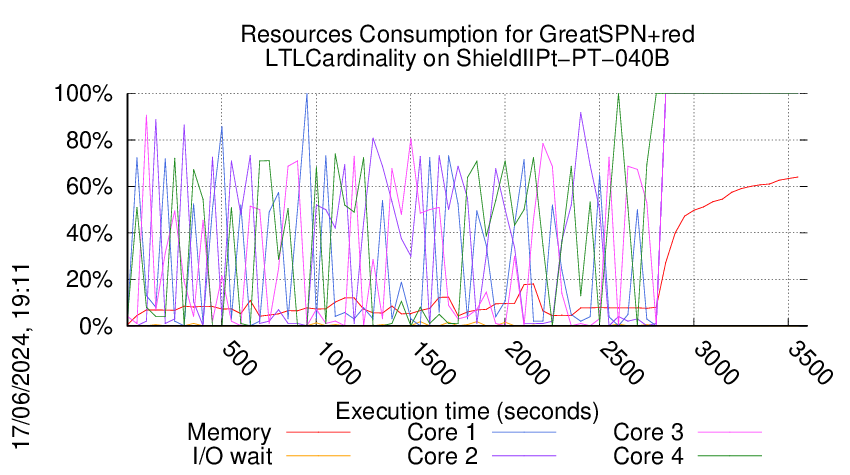Click the 0% y-axis label
This screenshot has height=475, width=850.
pos(96,326)
